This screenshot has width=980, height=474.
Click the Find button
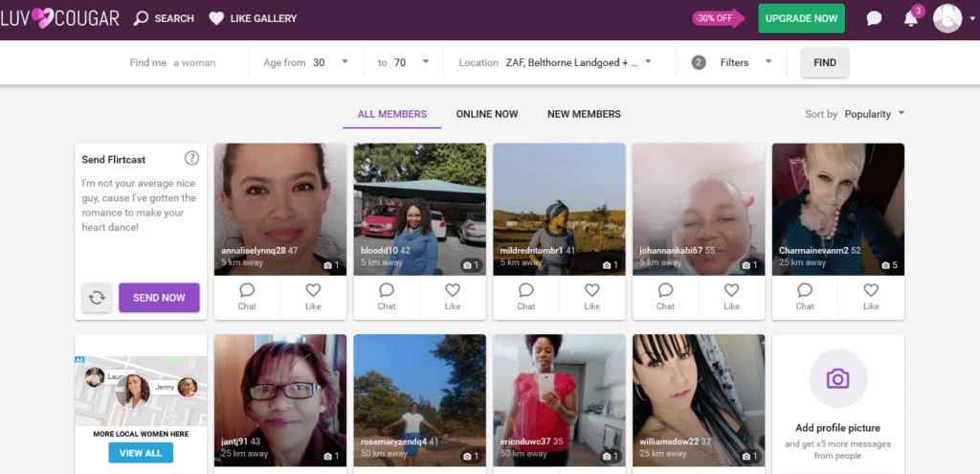coord(825,62)
